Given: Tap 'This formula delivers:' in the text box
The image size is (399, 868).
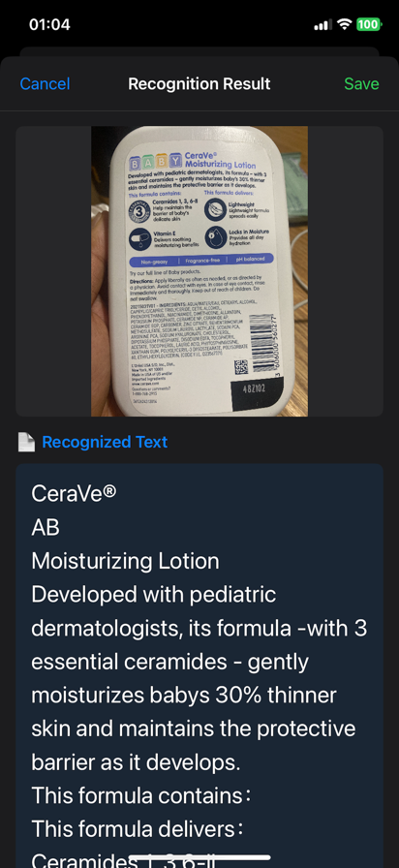Looking at the screenshot, I should pos(138,830).
